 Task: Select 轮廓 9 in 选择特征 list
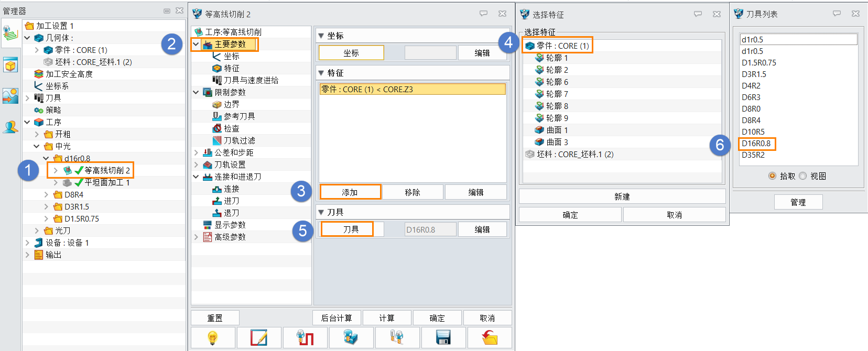(557, 118)
